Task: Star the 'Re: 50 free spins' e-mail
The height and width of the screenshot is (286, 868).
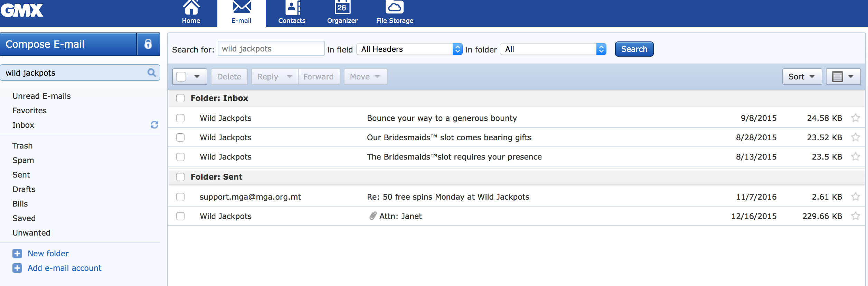Action: tap(856, 197)
